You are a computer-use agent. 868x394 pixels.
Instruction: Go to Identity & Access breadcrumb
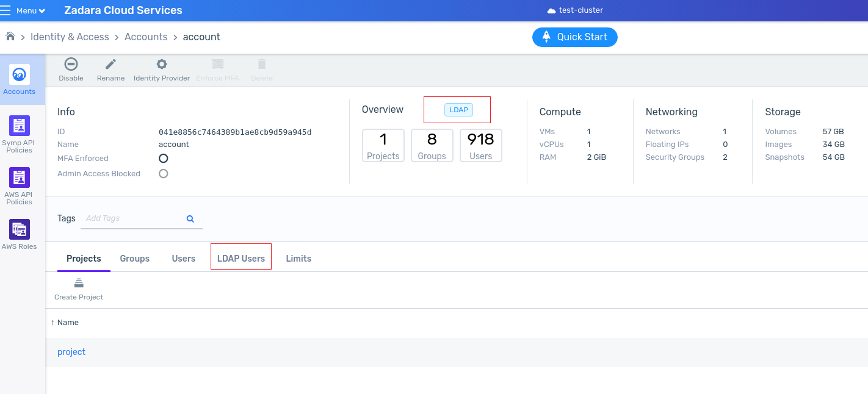point(70,37)
